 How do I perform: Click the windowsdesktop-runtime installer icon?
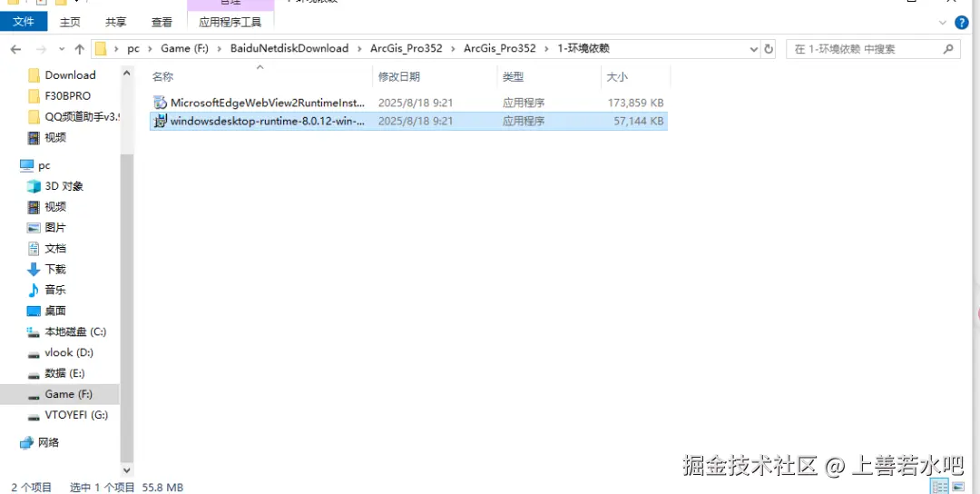[160, 122]
